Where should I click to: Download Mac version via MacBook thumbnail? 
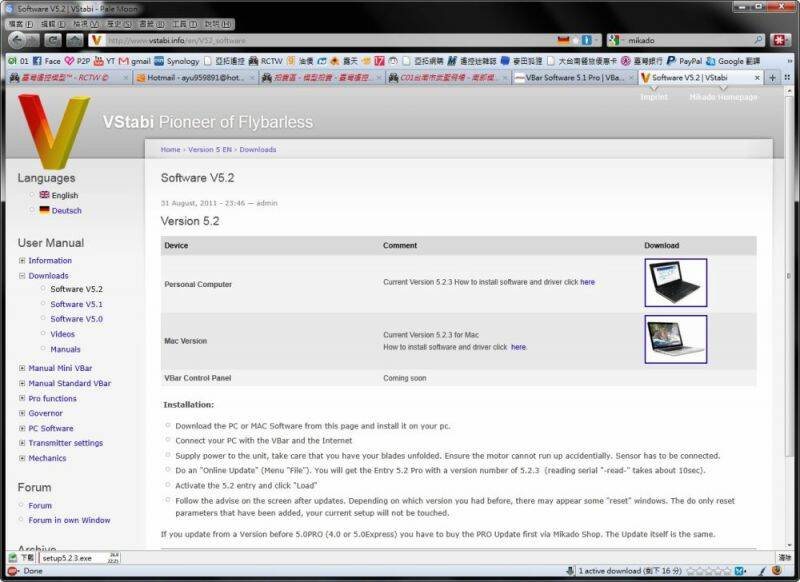click(x=676, y=339)
